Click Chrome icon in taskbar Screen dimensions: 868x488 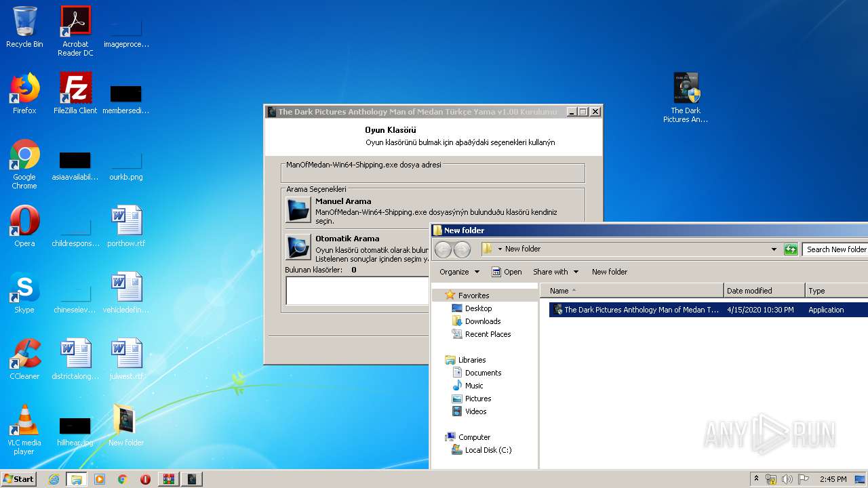[123, 479]
